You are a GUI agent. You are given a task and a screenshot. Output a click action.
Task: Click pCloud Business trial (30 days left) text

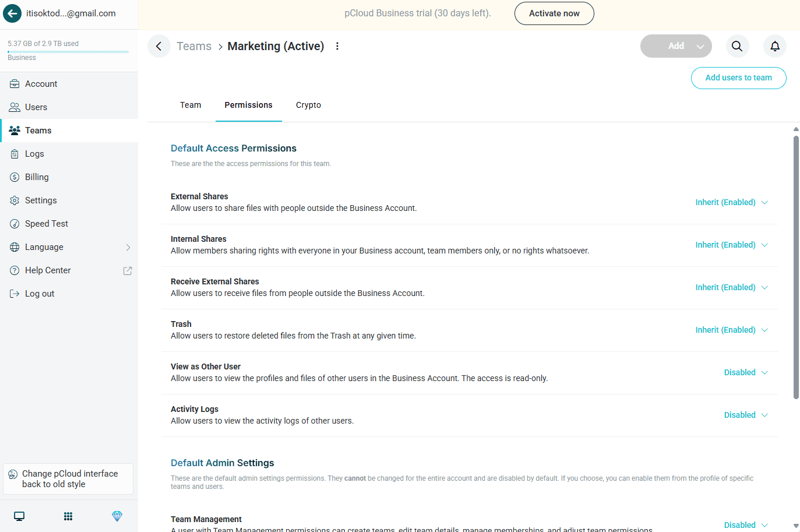click(x=418, y=13)
